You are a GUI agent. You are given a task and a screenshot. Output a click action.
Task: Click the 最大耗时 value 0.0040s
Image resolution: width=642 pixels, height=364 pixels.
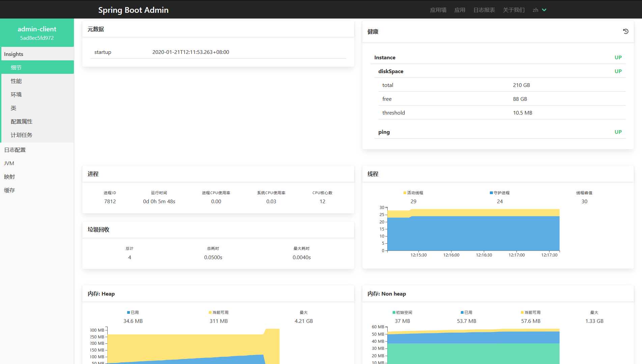coord(302,257)
